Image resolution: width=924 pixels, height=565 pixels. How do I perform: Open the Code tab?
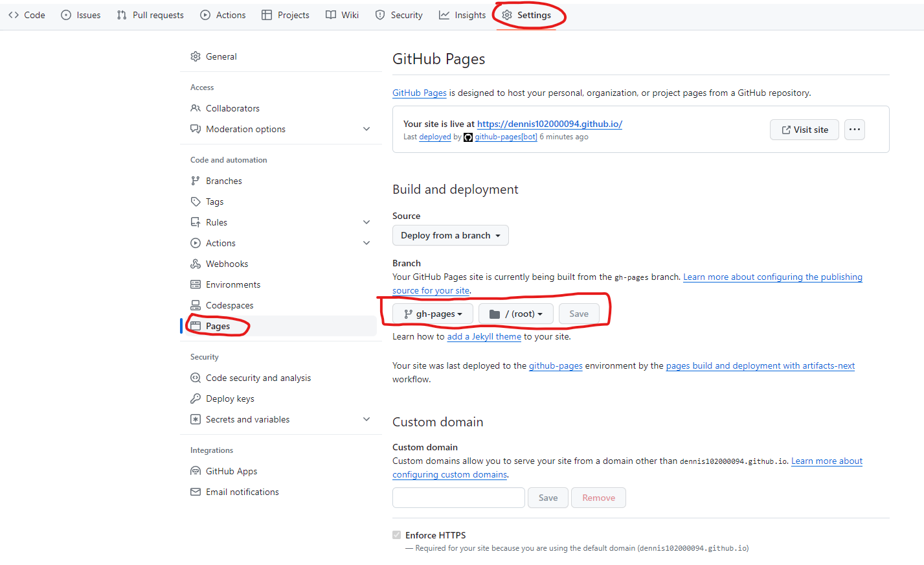click(27, 15)
